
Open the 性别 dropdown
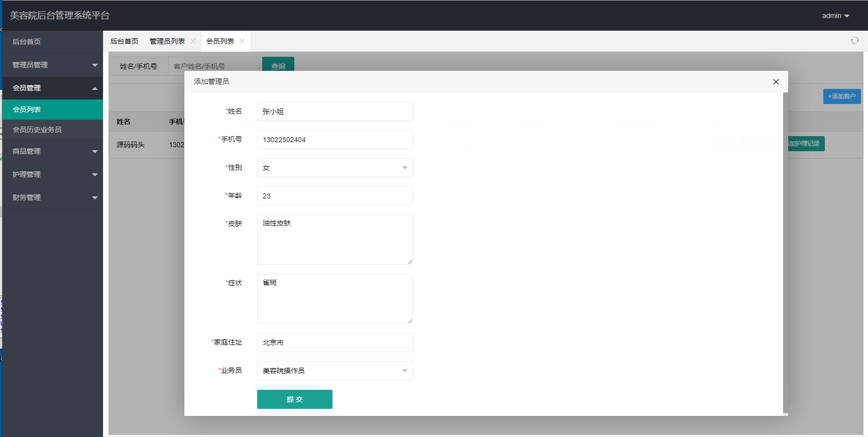(x=335, y=168)
